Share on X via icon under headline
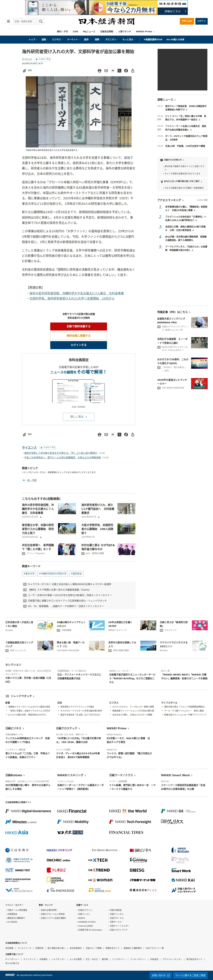Viewport: 213px width, 980px height. [119, 71]
